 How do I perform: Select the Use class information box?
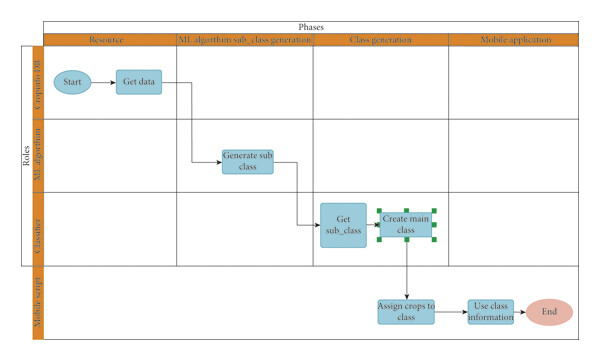point(491,312)
